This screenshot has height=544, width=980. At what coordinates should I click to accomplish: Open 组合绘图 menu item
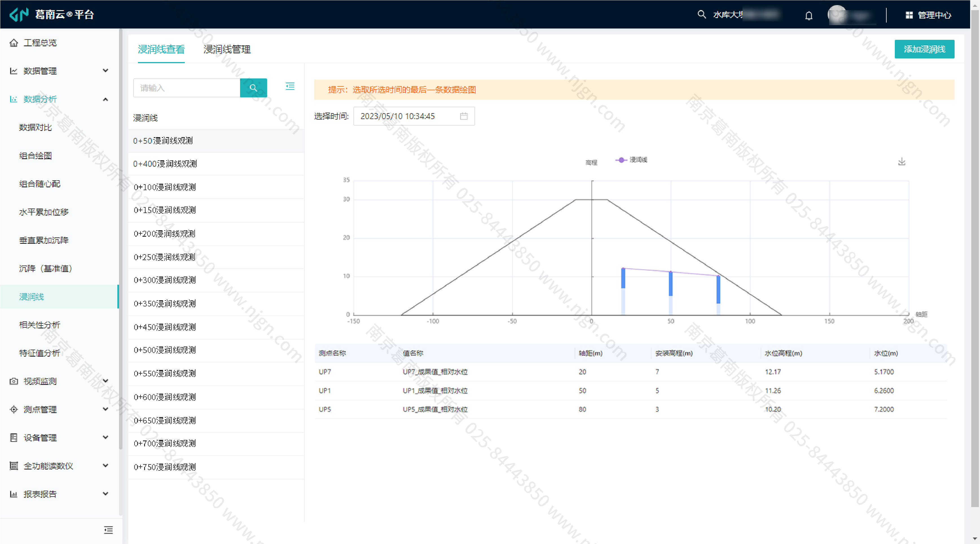click(35, 155)
